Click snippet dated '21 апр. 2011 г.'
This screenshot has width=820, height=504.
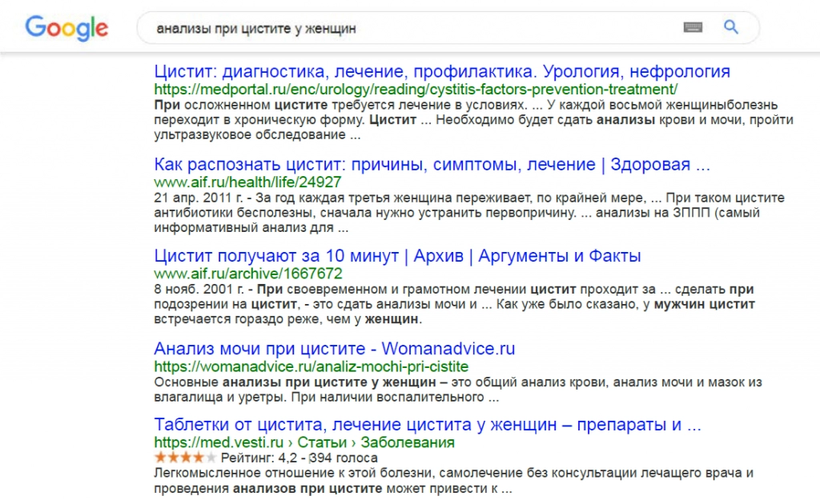469,213
